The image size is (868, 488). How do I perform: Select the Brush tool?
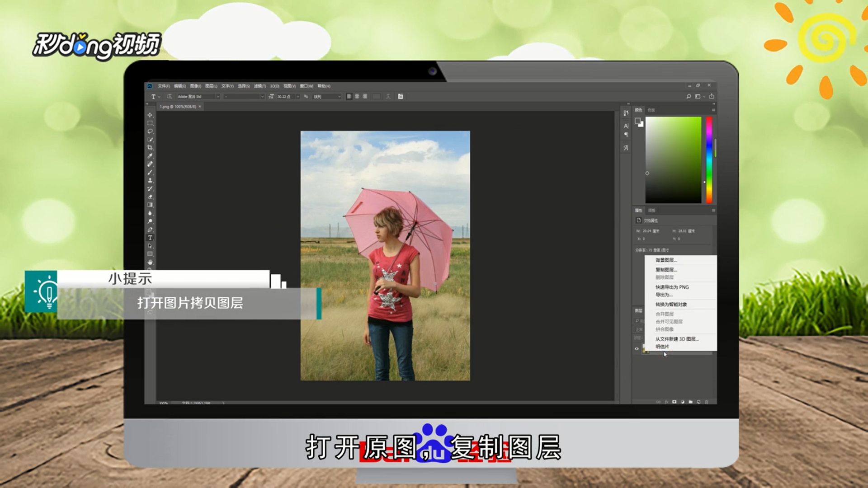(x=150, y=172)
